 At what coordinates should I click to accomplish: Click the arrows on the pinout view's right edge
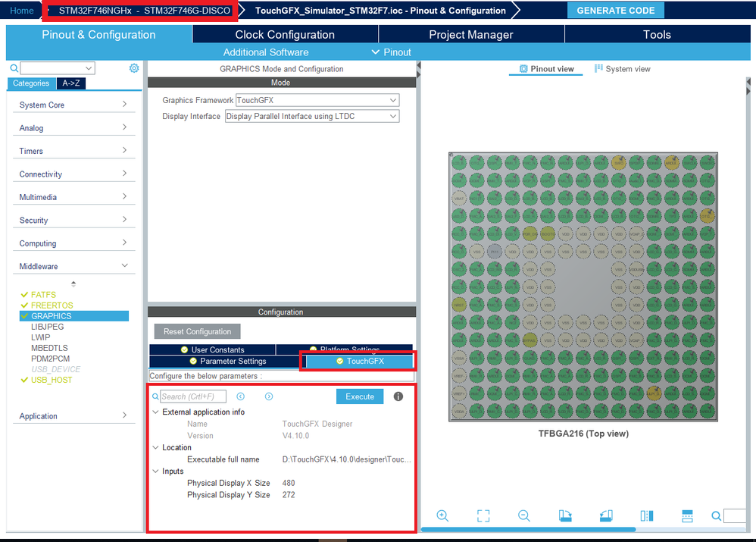(x=748, y=86)
